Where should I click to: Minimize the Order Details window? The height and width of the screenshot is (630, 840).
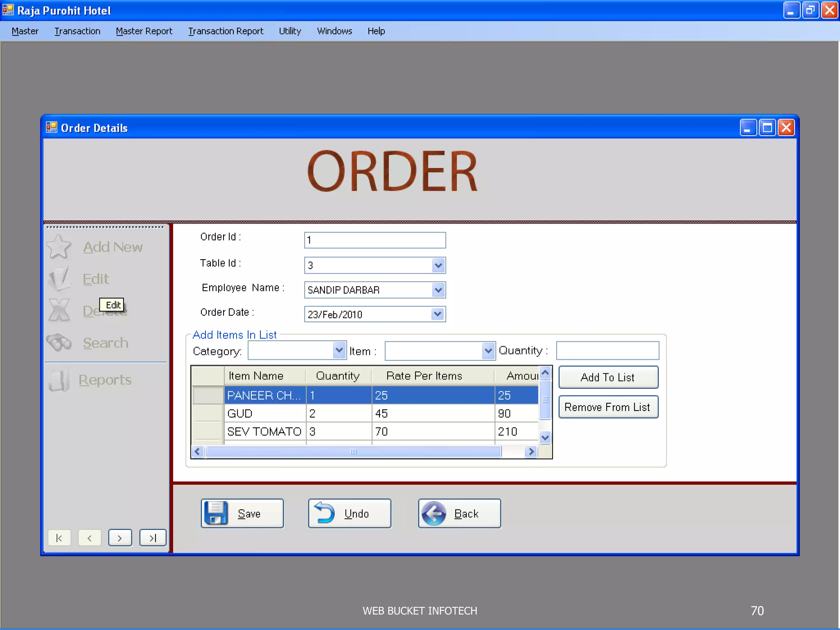click(748, 128)
